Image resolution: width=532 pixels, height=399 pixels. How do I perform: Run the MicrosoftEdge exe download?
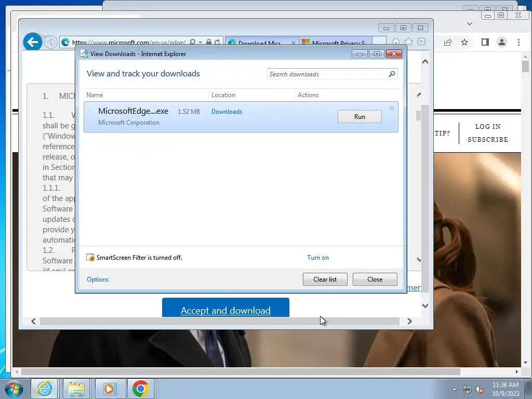point(360,117)
